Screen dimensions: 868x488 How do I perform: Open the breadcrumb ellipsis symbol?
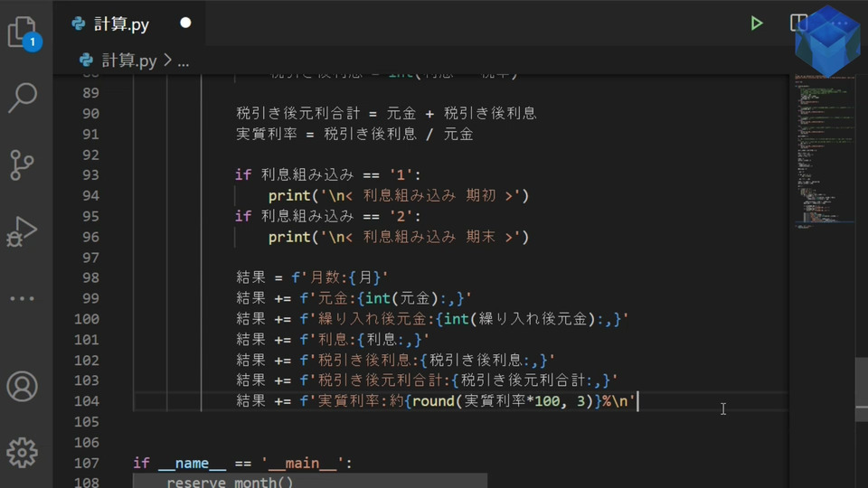pos(184,61)
